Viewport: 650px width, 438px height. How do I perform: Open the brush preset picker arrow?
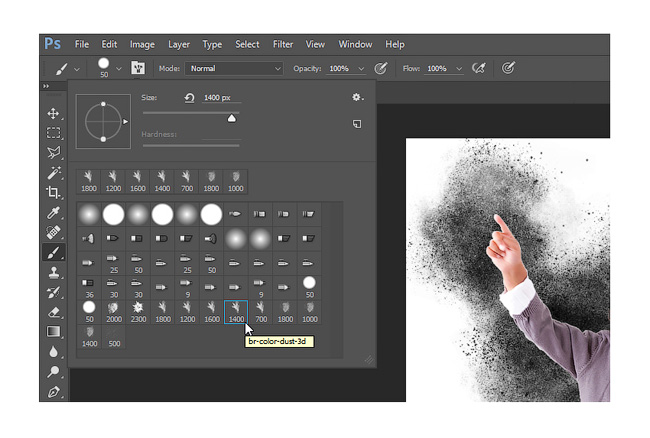[119, 69]
